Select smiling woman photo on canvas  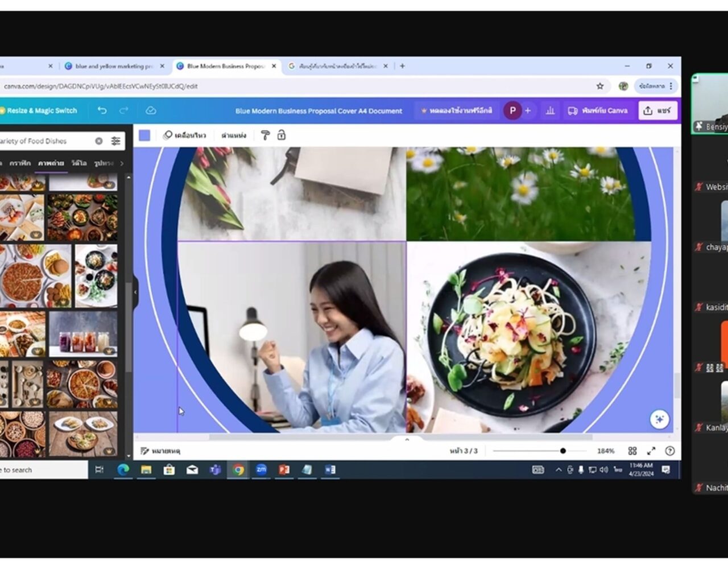coord(292,337)
